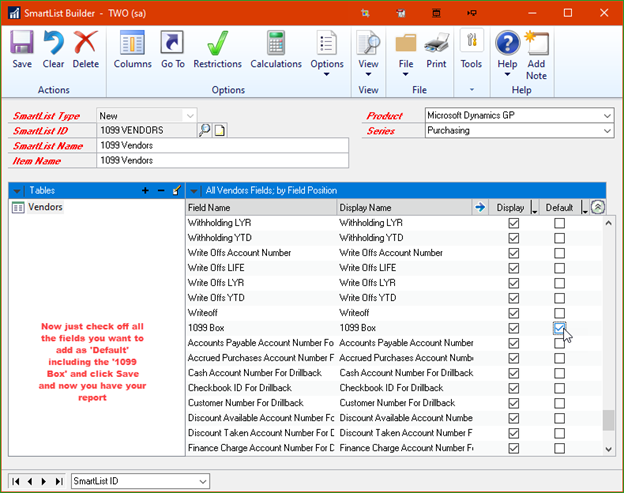The height and width of the screenshot is (493, 624).
Task: Open the SmartList Type dropdown
Action: pyautogui.click(x=190, y=116)
